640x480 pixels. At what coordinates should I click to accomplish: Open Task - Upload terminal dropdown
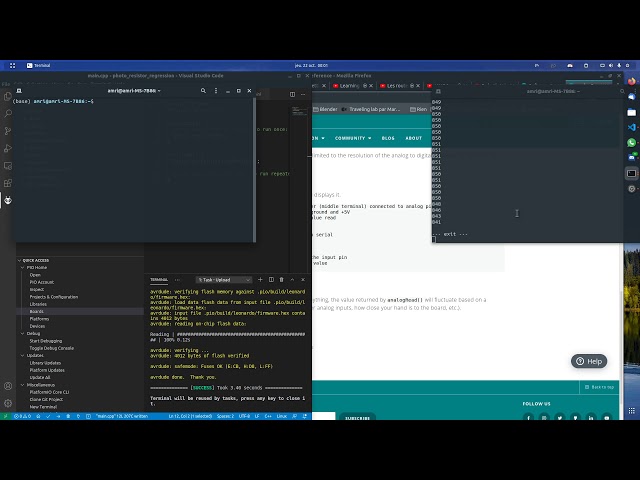(223, 280)
